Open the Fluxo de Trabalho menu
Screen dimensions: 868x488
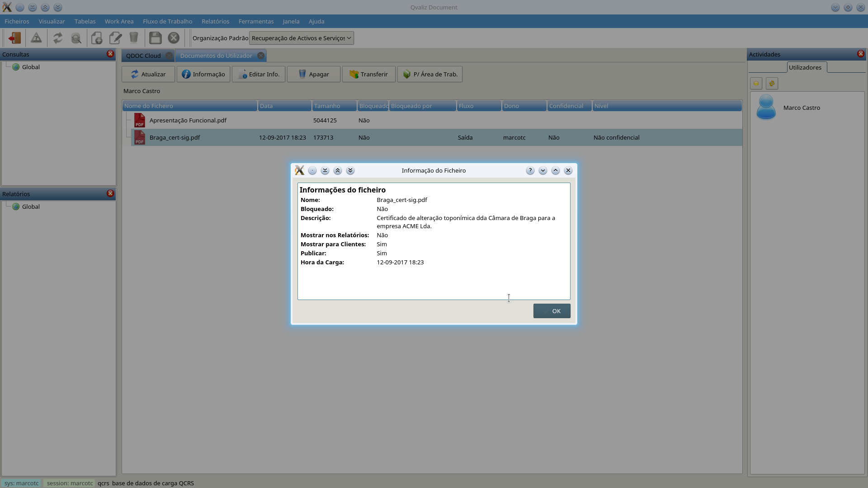[167, 21]
